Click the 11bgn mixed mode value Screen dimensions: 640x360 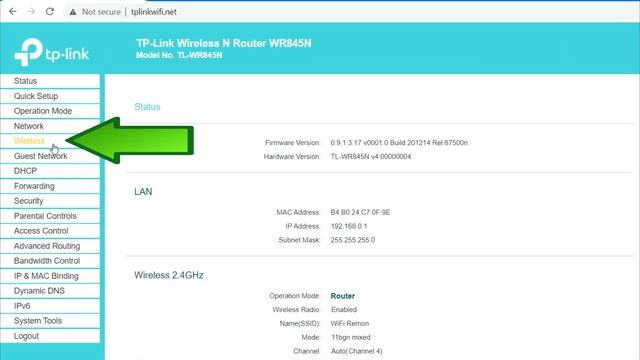tap(351, 338)
